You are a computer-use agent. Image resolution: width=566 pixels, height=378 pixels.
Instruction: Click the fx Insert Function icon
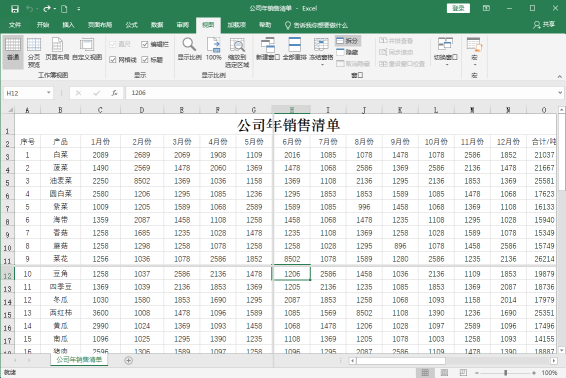114,93
